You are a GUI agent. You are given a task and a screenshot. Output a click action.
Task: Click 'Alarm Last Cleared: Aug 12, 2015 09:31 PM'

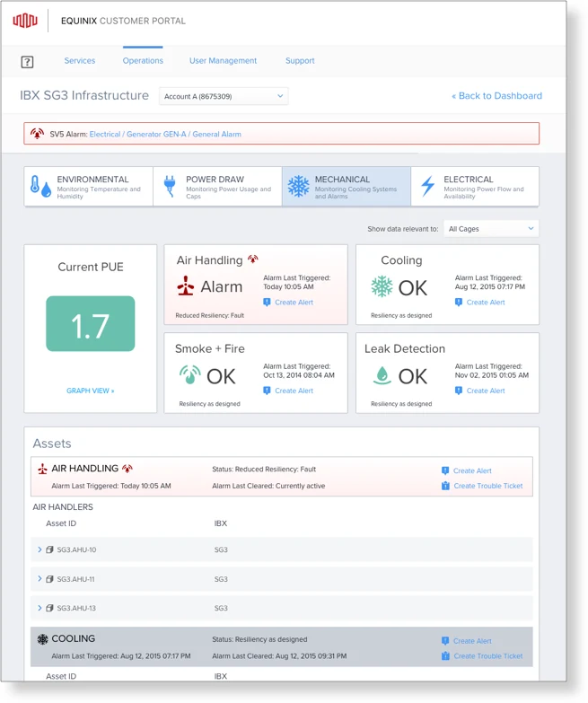point(279,656)
